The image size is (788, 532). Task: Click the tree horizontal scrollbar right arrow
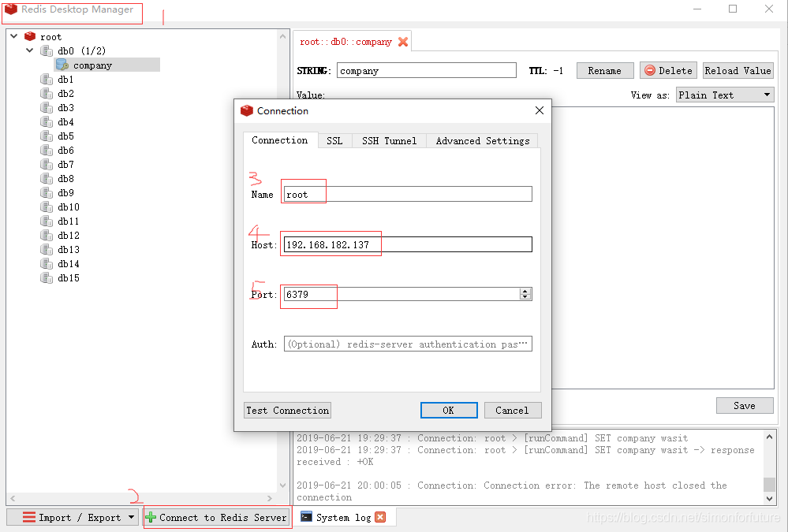point(270,498)
